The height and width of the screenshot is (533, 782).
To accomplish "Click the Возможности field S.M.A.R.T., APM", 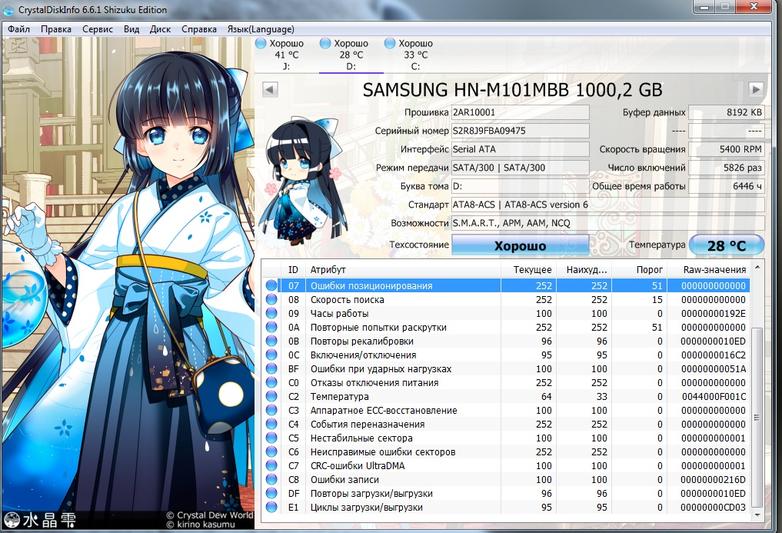I will point(607,223).
